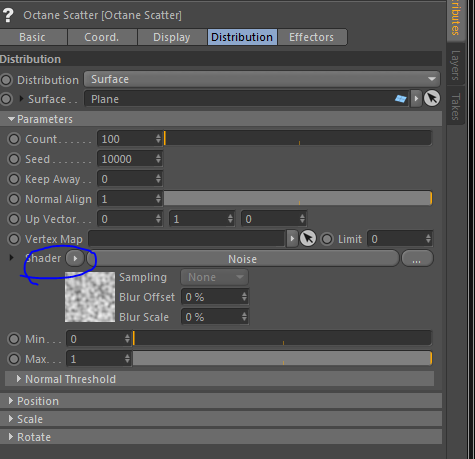Expand the Surface parameter triangle

pyautogui.click(x=22, y=99)
